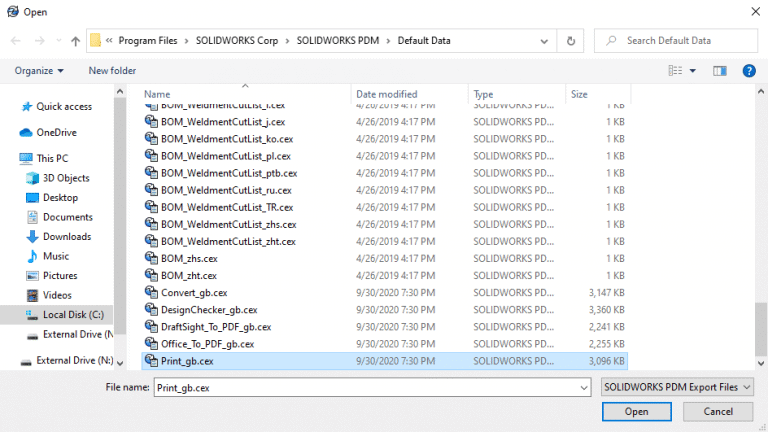Go up one folder level

click(75, 41)
